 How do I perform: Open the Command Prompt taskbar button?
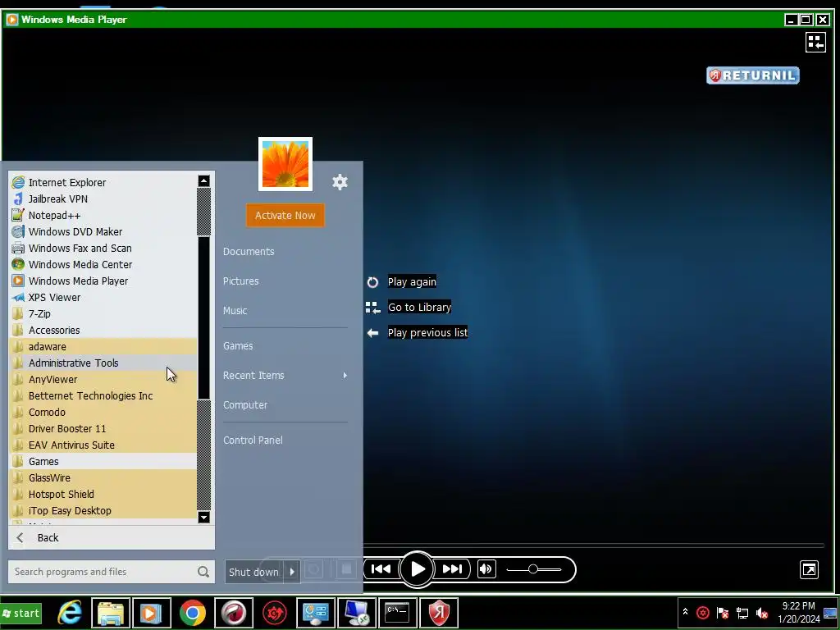pyautogui.click(x=398, y=613)
